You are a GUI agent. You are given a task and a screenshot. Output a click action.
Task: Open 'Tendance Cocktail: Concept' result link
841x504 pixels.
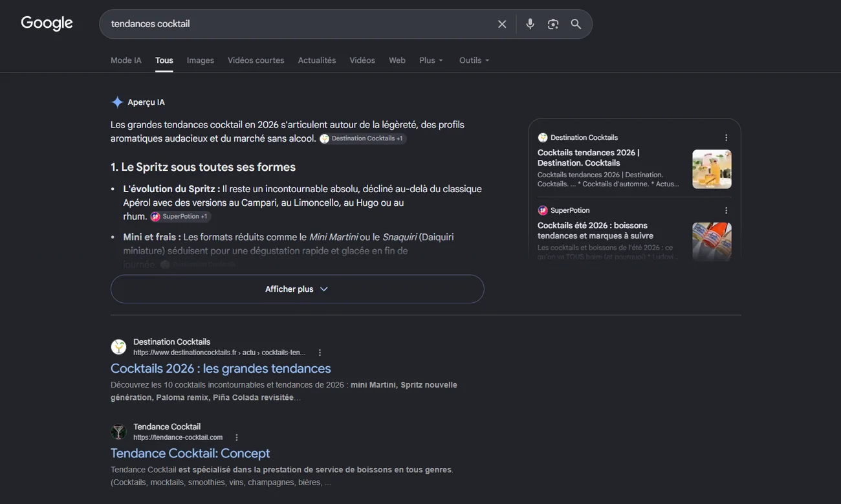click(x=190, y=453)
